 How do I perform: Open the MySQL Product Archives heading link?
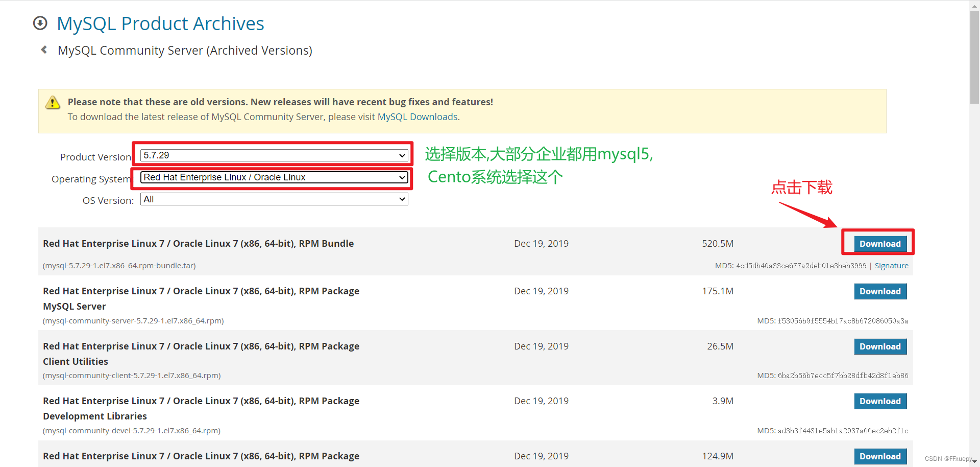(160, 24)
